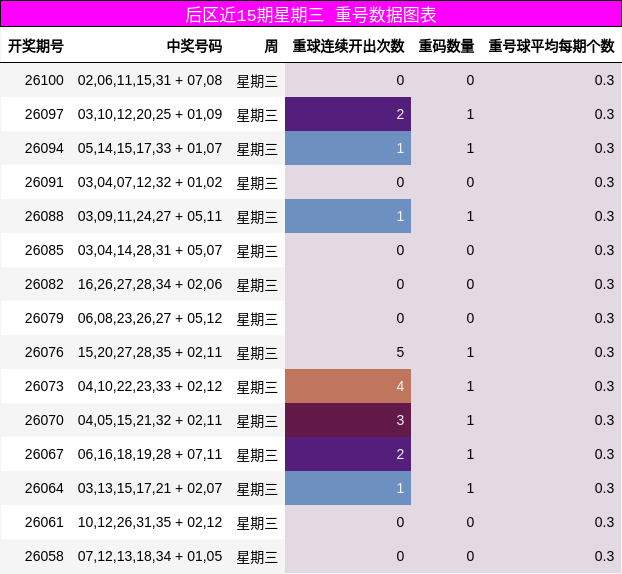Click numbers 04,10,22,23,33 + 02,12

(x=150, y=386)
